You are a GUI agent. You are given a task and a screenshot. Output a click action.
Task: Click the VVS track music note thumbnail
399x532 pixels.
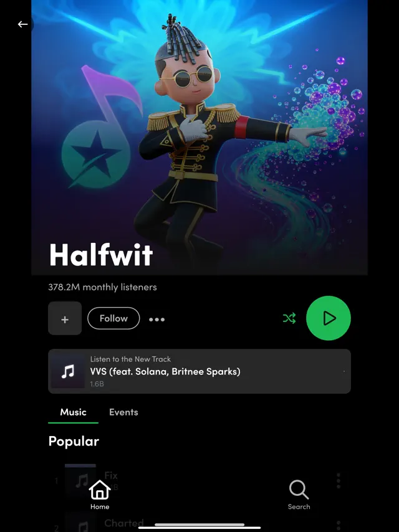coord(67,371)
